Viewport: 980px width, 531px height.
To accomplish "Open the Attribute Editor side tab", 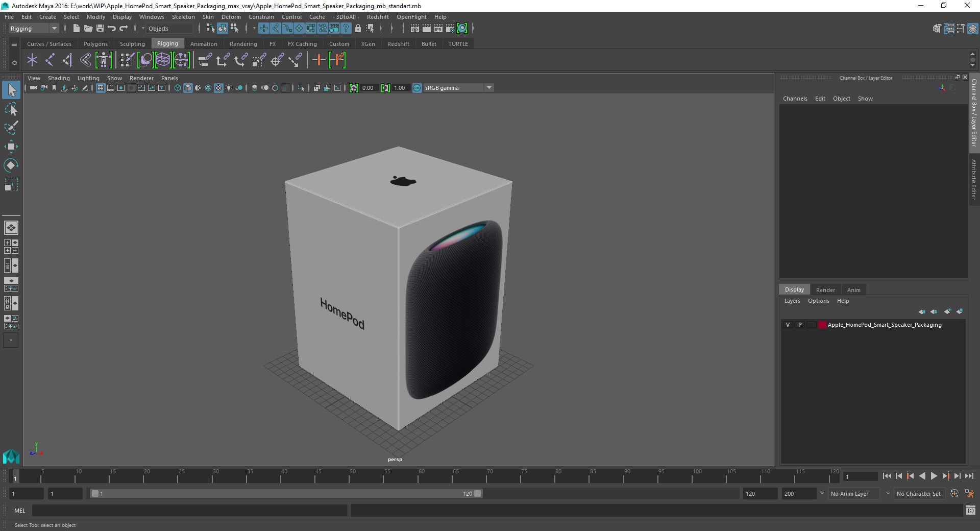I will click(x=974, y=179).
